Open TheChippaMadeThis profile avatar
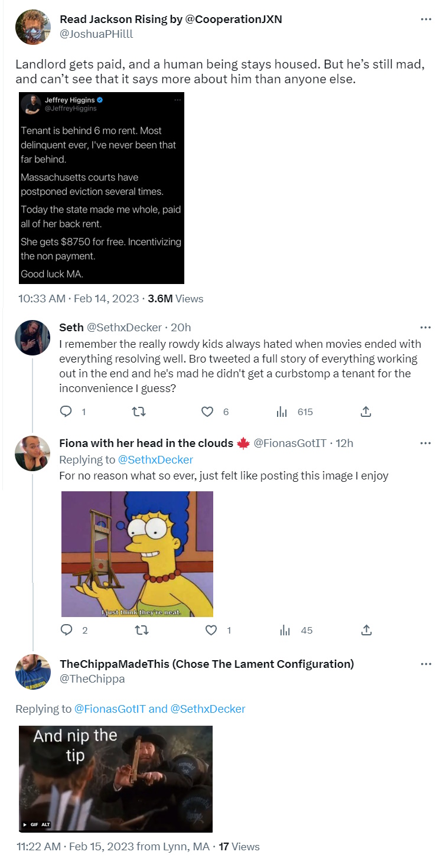 point(33,671)
